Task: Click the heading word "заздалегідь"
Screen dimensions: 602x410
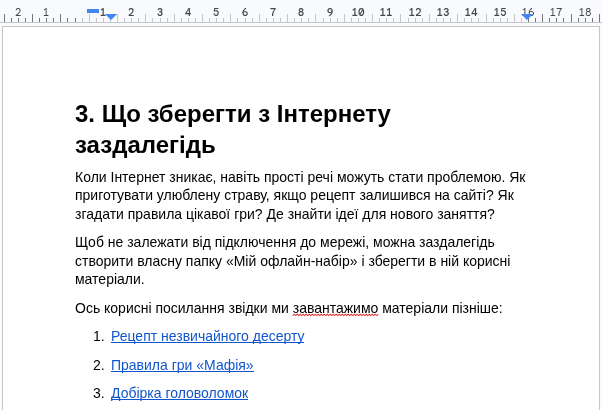Action: (145, 145)
